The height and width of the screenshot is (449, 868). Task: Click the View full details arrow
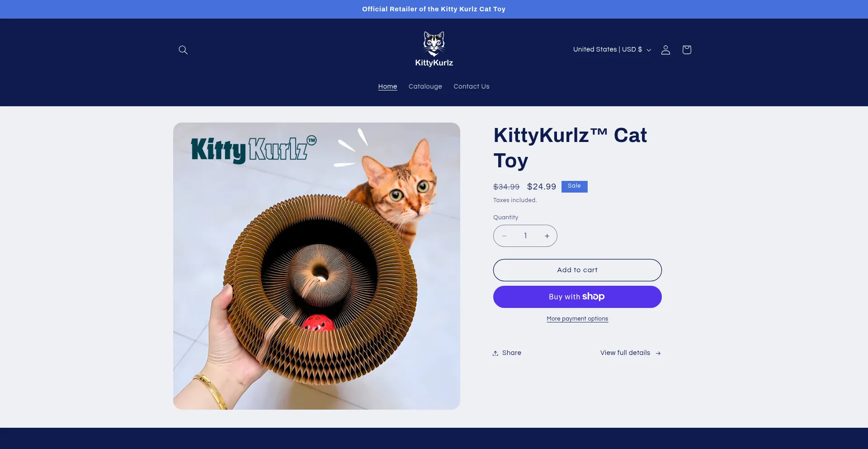click(658, 353)
